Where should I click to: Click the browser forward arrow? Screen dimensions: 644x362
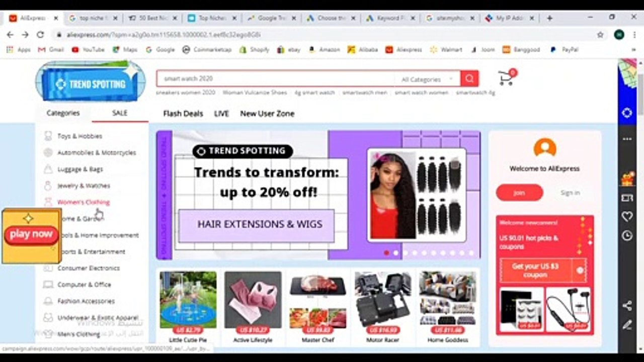[25, 35]
